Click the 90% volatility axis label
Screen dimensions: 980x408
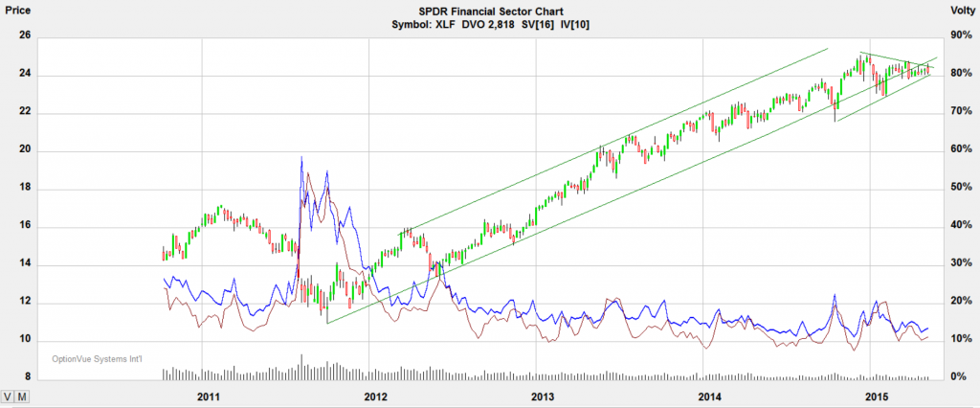[x=961, y=35]
